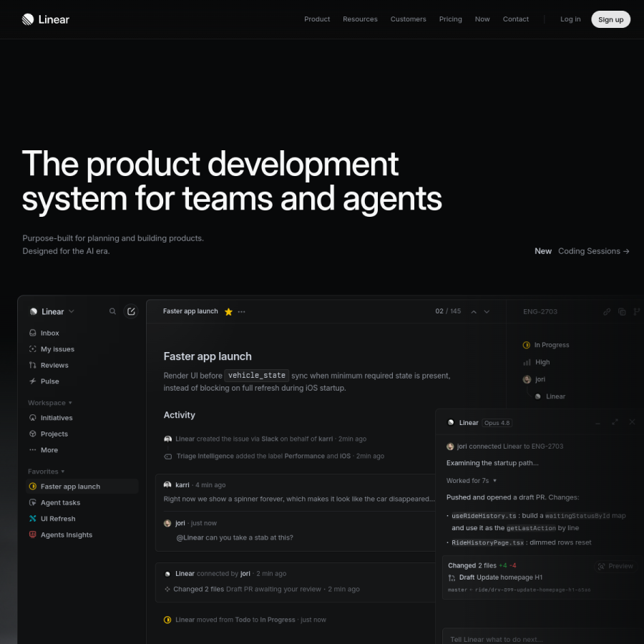Open the Coding Sessions link
This screenshot has height=644, width=644.
[x=593, y=251]
